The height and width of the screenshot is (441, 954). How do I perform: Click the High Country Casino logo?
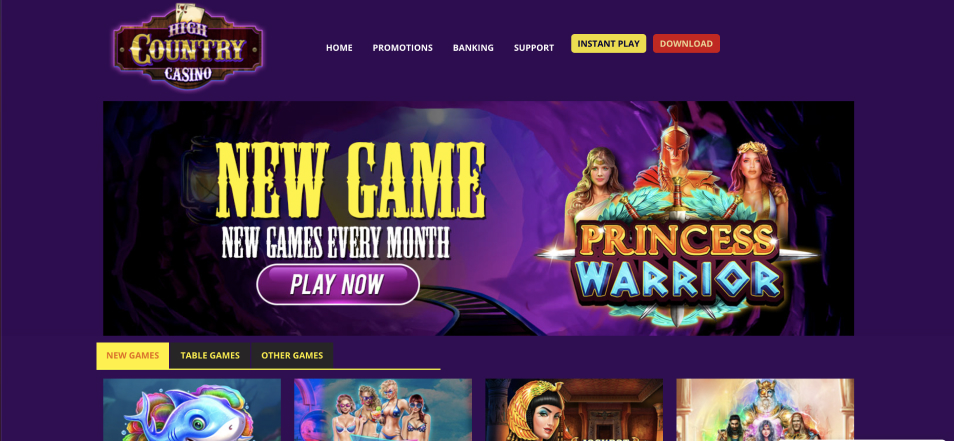click(188, 47)
